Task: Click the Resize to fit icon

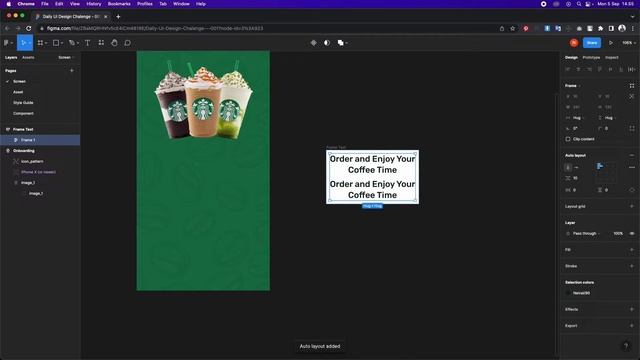Action: (x=632, y=86)
